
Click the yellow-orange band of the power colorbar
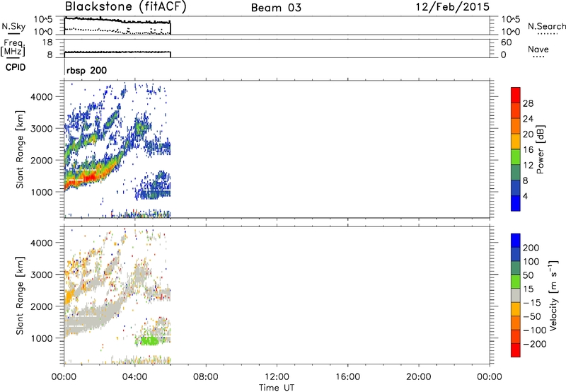(x=516, y=141)
